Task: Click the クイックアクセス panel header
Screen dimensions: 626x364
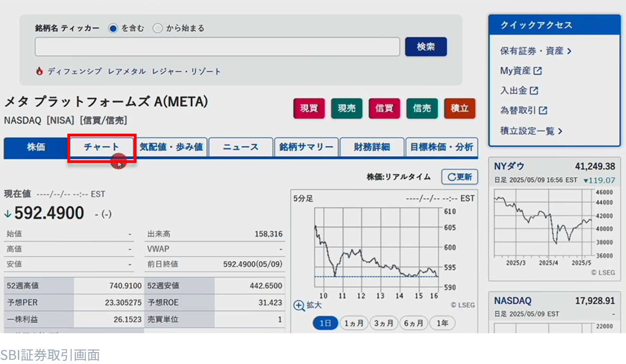Action: 554,25
